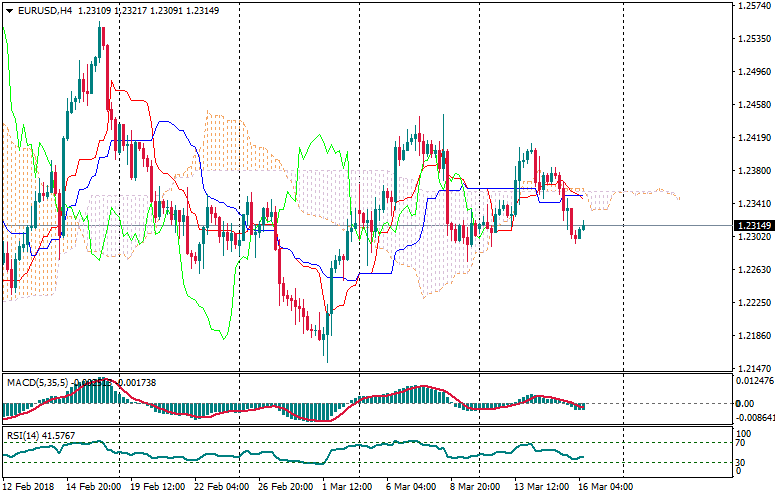Select the RSI(14) indicator label

pyautogui.click(x=21, y=436)
